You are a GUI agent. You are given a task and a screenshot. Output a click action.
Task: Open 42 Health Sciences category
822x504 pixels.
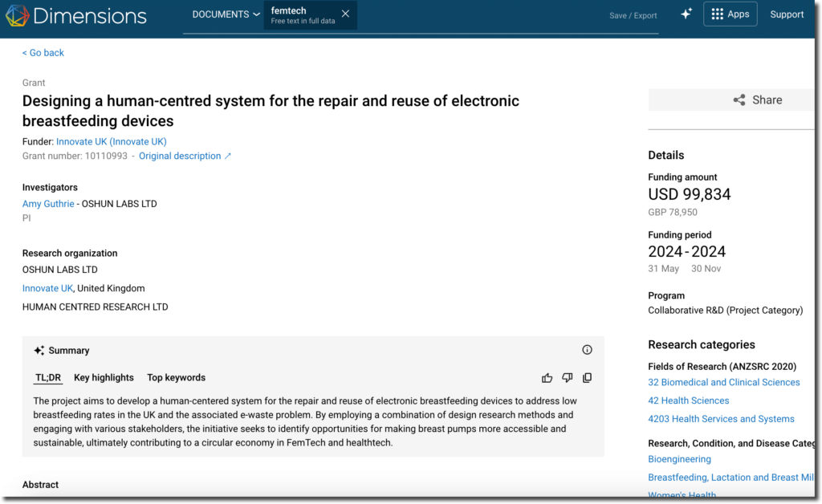pos(688,400)
